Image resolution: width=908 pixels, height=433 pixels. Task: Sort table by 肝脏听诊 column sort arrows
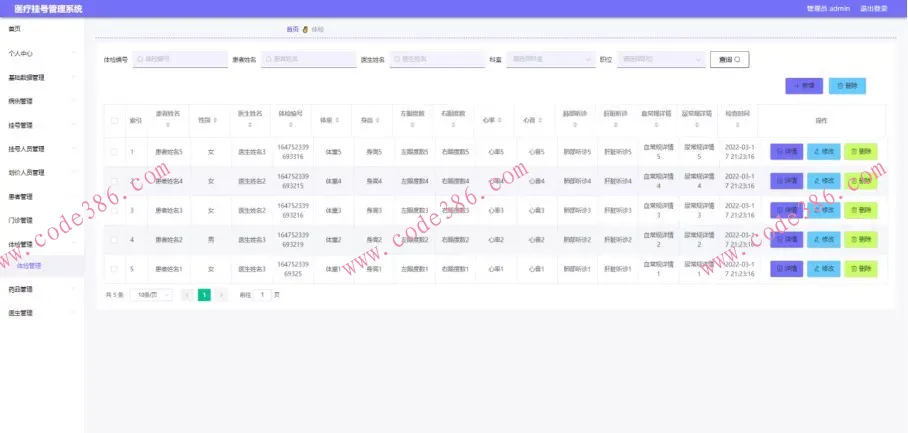click(x=616, y=124)
